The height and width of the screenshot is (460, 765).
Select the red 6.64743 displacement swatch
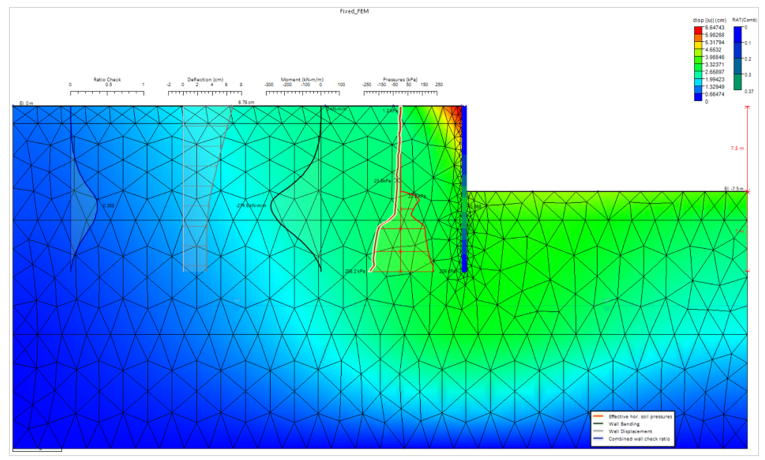click(x=699, y=30)
